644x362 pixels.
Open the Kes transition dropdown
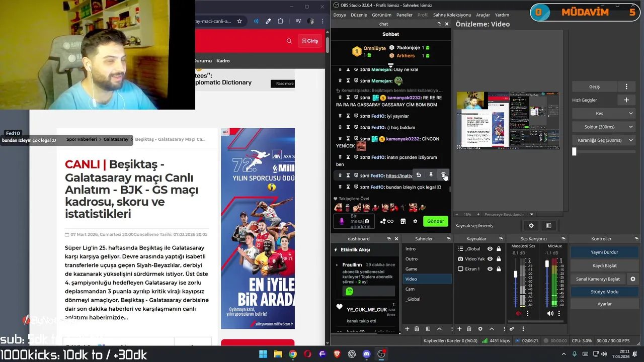[x=604, y=113]
